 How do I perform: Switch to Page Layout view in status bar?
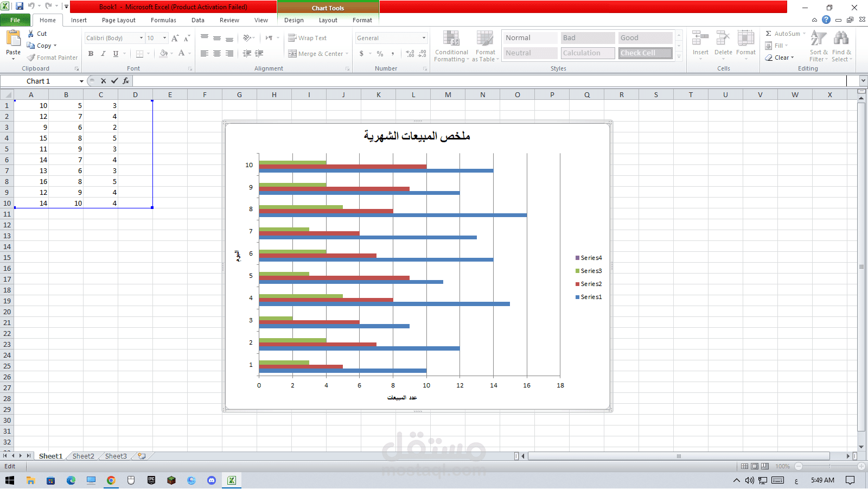coord(755,466)
